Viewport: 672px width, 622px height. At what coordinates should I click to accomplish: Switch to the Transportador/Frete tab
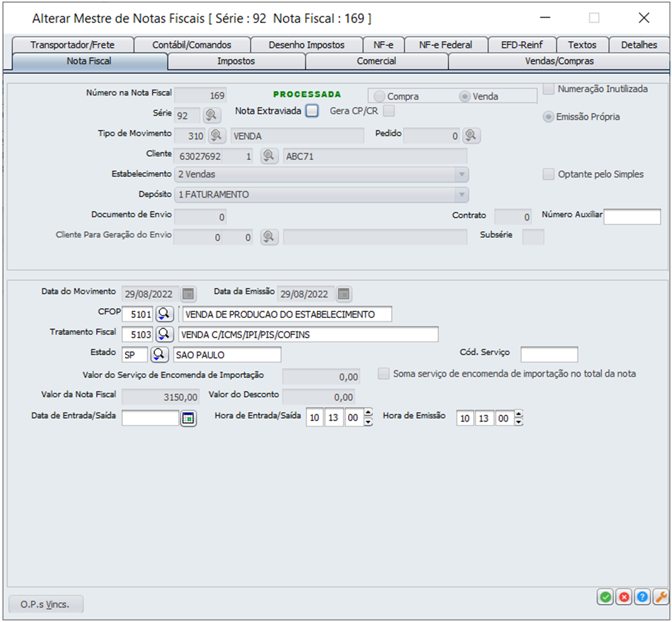pos(73,44)
